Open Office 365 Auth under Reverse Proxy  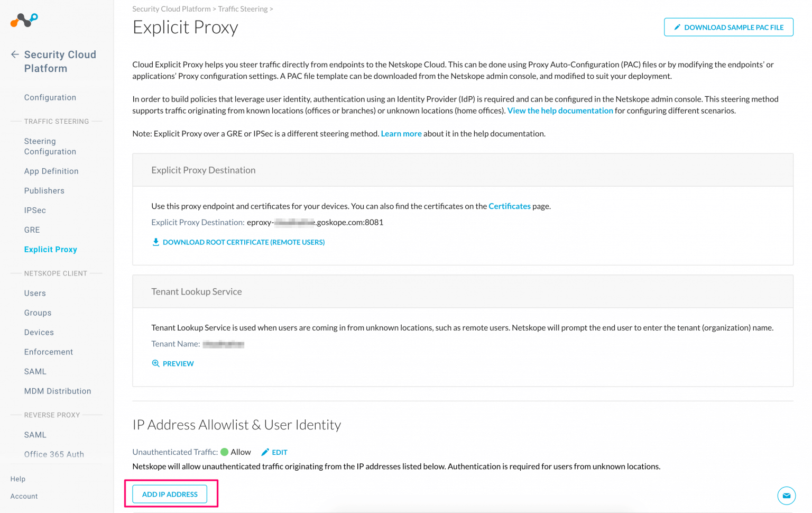54,454
